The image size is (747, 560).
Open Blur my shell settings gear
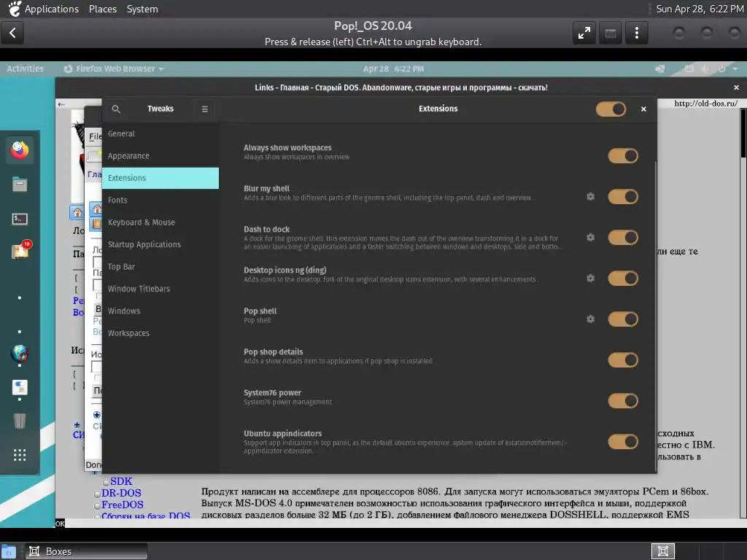point(590,197)
